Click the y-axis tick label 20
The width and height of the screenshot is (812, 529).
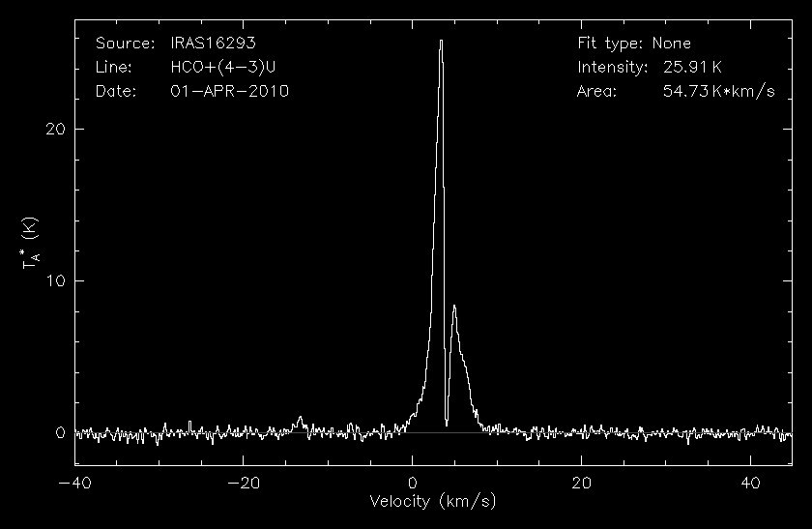pos(55,129)
